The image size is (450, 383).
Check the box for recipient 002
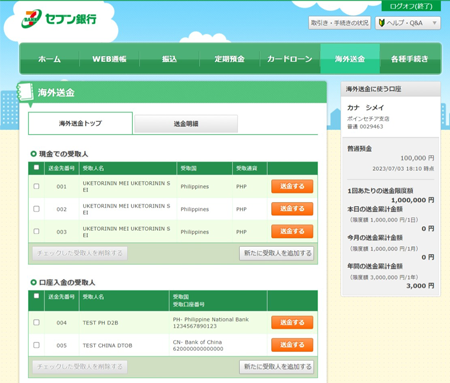(x=36, y=209)
